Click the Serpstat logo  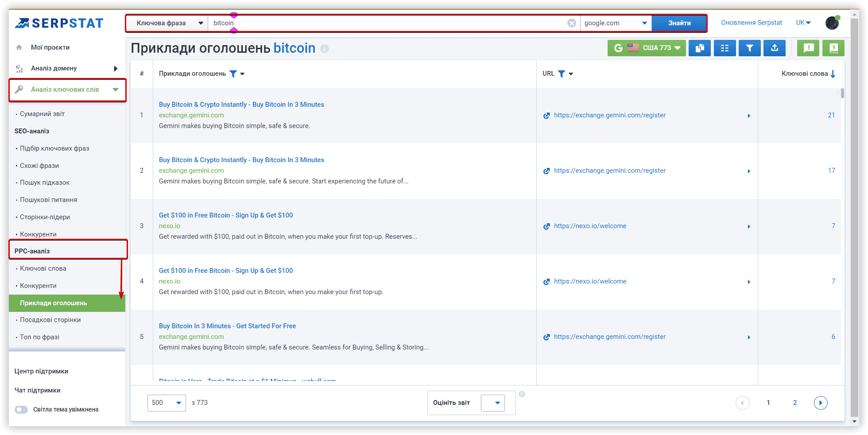(59, 23)
